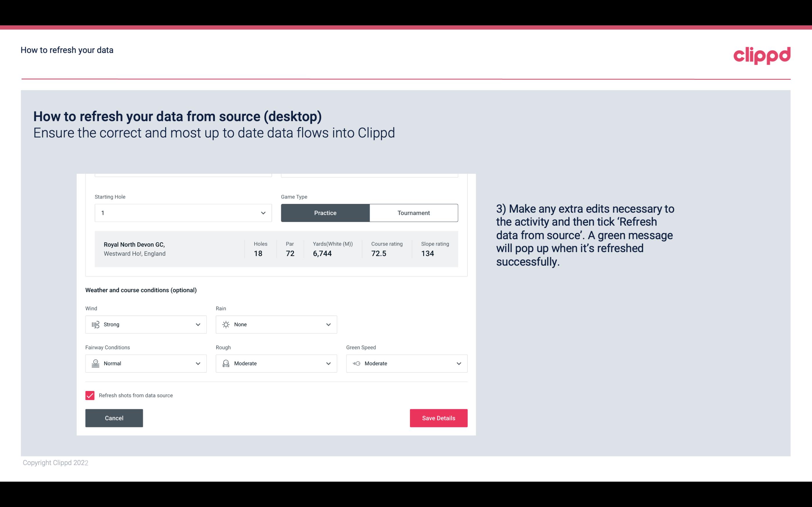Screen dimensions: 812x507
Task: Click the Royal North Devon GC course entry
Action: click(x=276, y=249)
